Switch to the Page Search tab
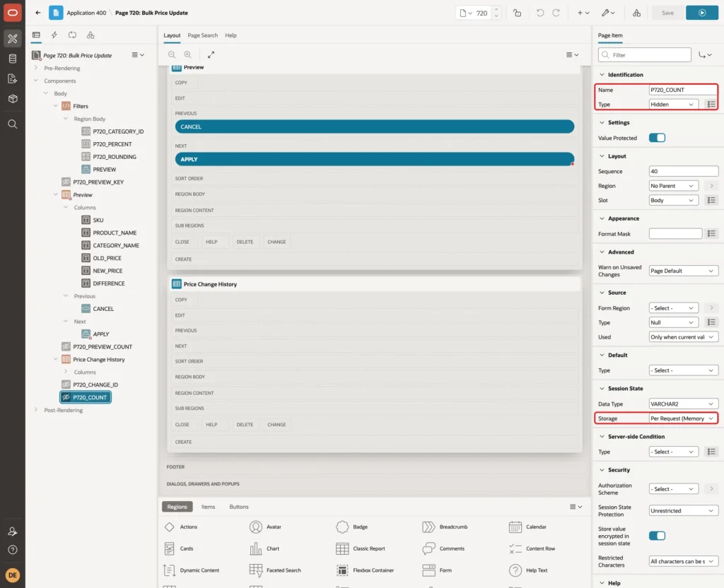The height and width of the screenshot is (588, 724). point(202,35)
